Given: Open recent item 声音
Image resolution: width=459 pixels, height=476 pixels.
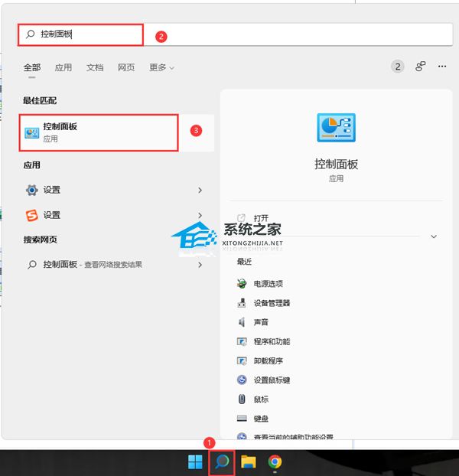Looking at the screenshot, I should click(x=261, y=322).
